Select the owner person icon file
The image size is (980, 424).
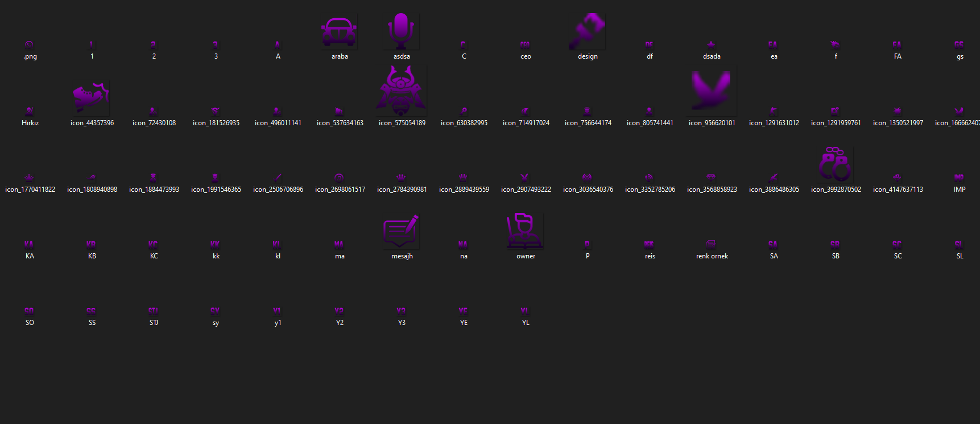pyautogui.click(x=526, y=231)
